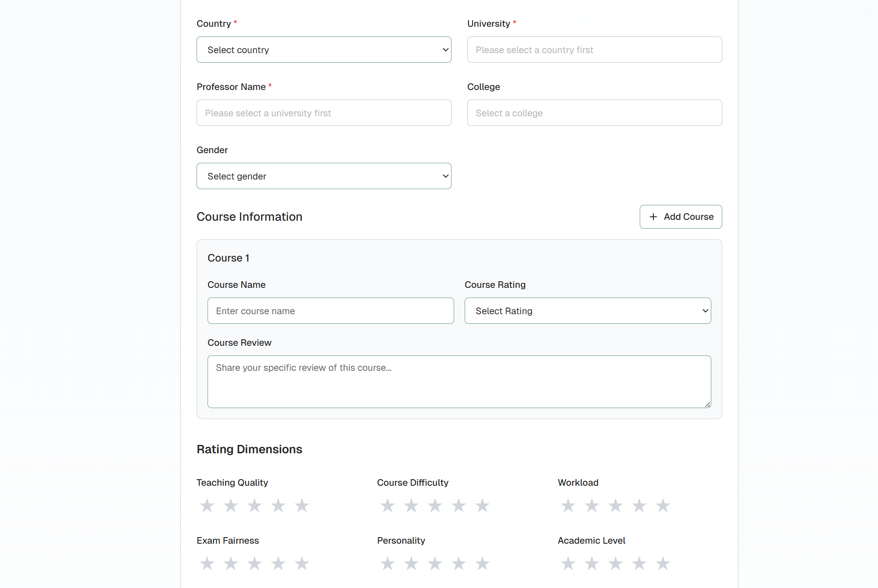878x588 pixels.
Task: Open the Select country dropdown
Action: click(x=324, y=50)
